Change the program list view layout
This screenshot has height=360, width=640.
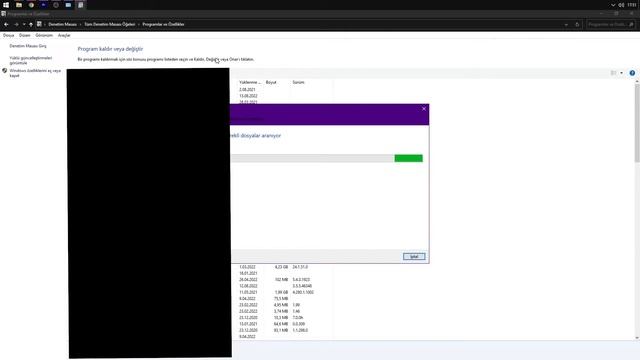[613, 73]
